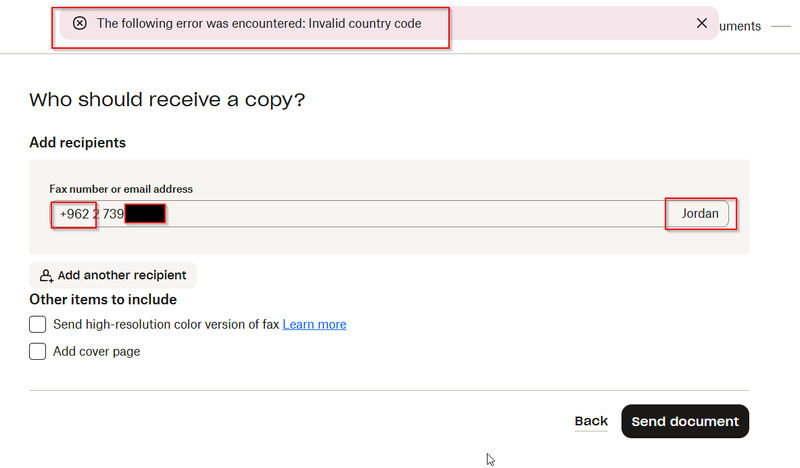This screenshot has height=468, width=800.
Task: Click the Invalid country code error message
Action: [x=259, y=23]
